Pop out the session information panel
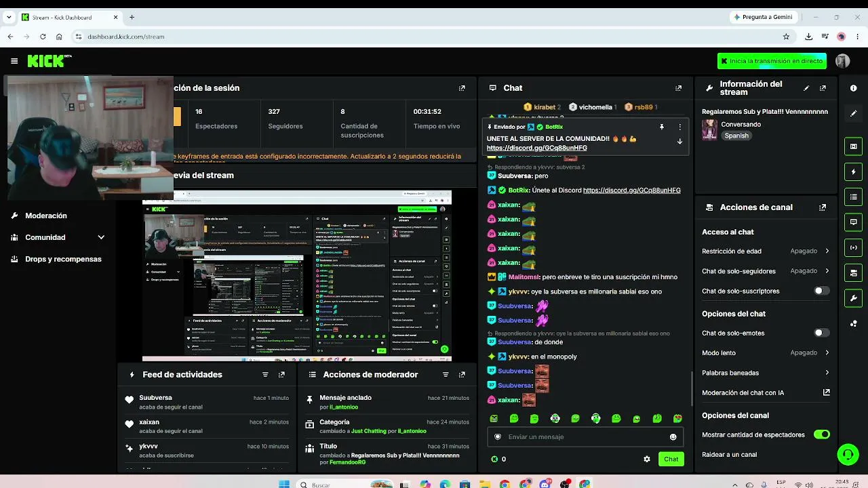The height and width of the screenshot is (488, 868). click(x=462, y=88)
